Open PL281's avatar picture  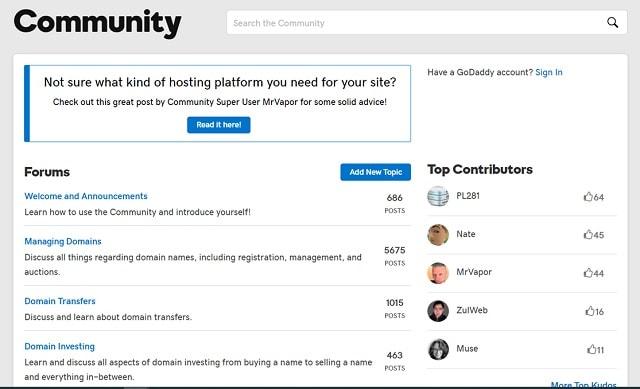(438, 196)
